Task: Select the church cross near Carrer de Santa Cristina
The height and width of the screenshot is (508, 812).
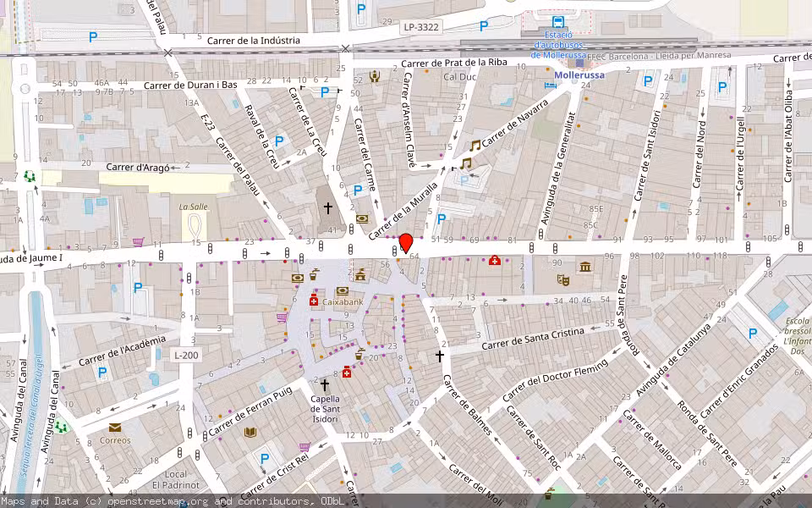Action: (441, 356)
